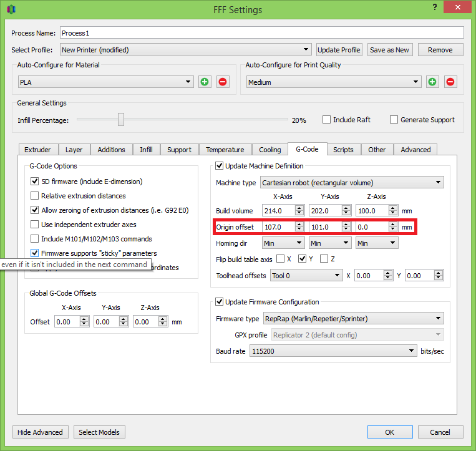Uncheck Update Firmware Configuration
The image size is (476, 451).
click(x=219, y=302)
